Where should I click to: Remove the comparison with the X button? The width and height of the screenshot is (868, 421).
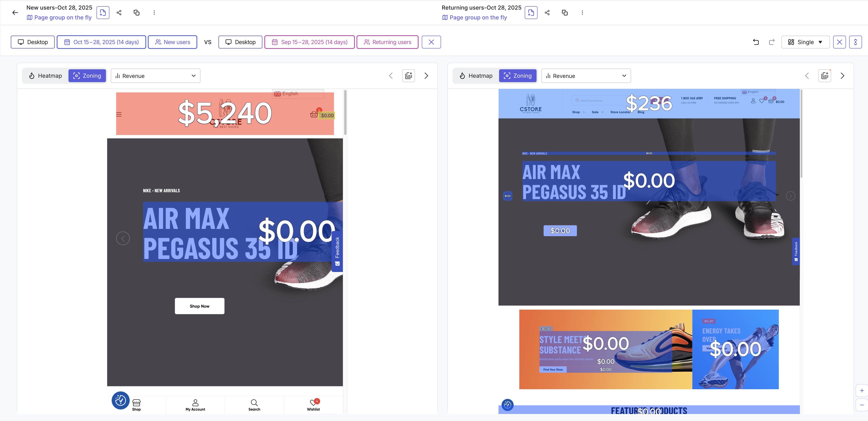[x=431, y=42]
